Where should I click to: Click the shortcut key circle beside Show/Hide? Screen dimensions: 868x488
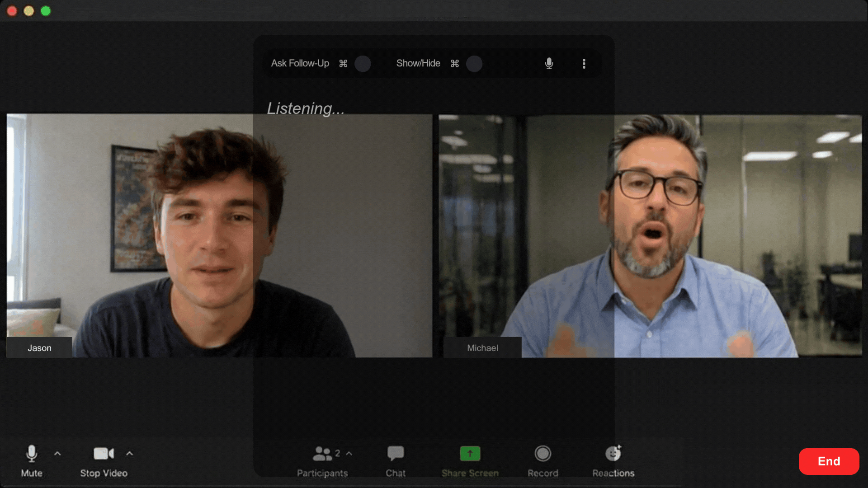pos(474,64)
